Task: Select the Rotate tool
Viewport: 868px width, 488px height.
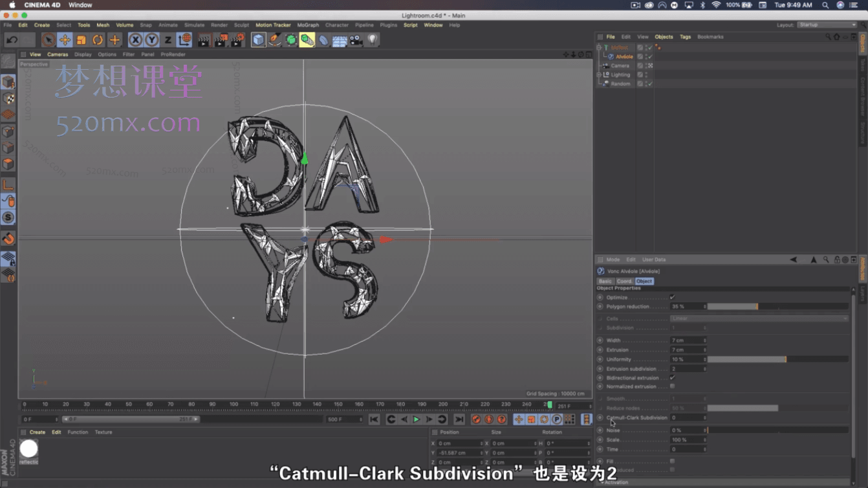Action: 98,39
